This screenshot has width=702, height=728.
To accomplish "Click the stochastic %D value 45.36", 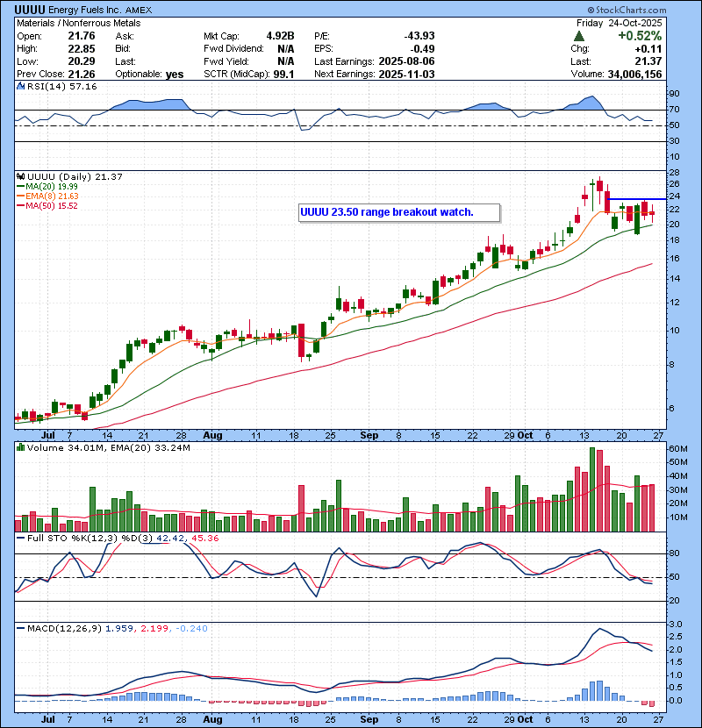I will coord(204,539).
